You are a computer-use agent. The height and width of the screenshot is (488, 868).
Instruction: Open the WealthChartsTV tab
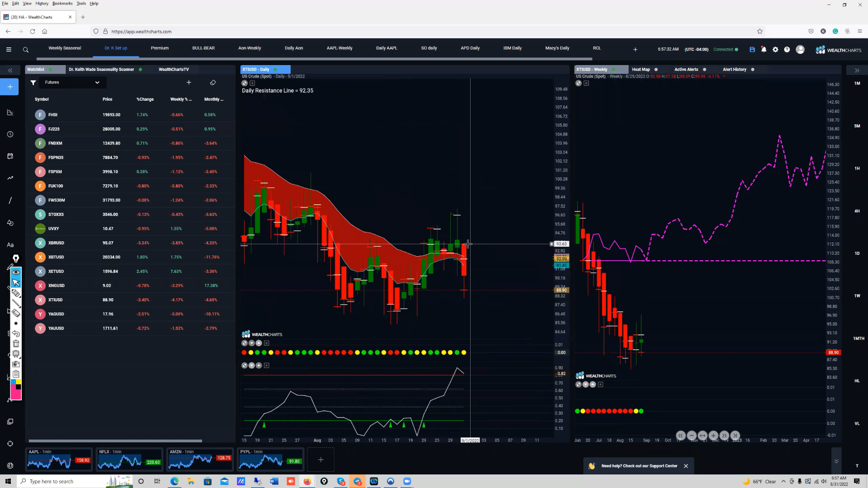(x=174, y=70)
